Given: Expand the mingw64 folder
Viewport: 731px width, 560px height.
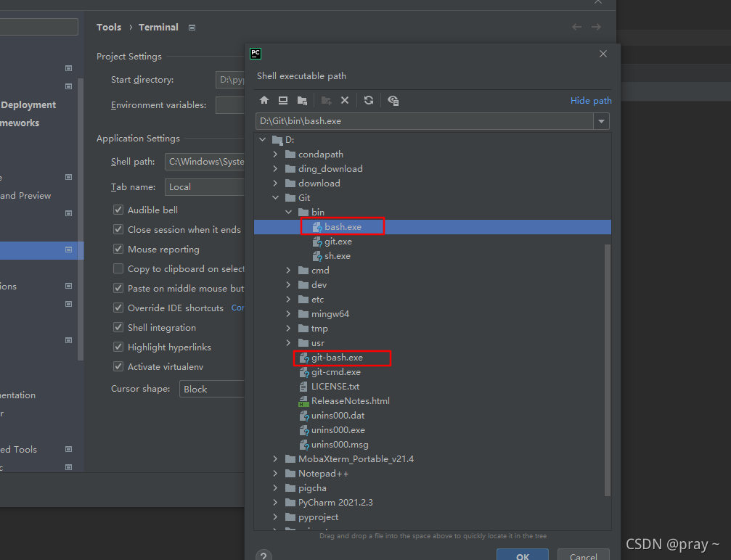Looking at the screenshot, I should [289, 313].
